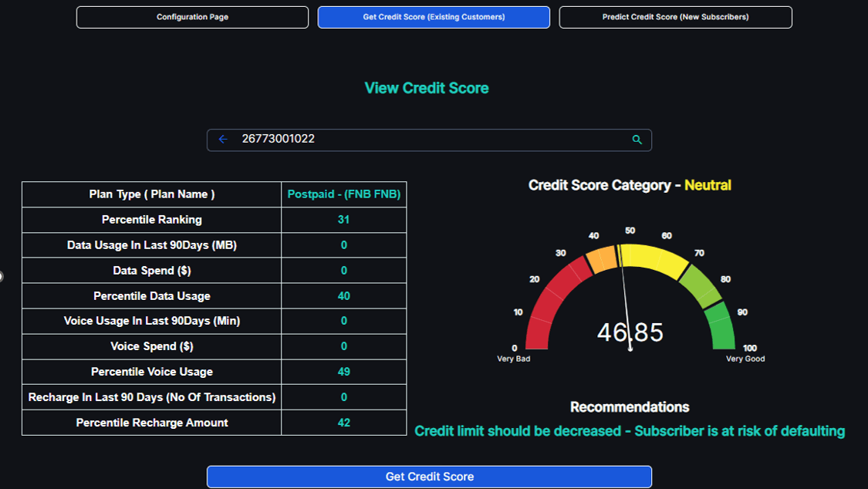Click the back arrow in search bar
The width and height of the screenshot is (868, 489).
coord(223,140)
